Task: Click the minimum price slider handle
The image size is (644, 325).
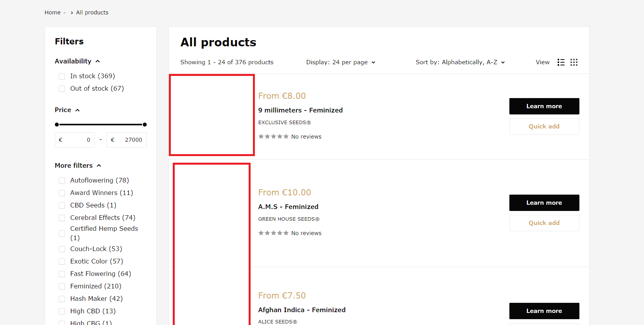Action: 57,125
